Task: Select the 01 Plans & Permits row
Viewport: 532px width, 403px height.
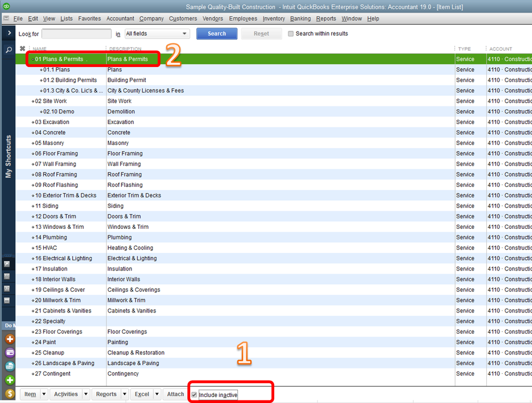Action: (274, 59)
